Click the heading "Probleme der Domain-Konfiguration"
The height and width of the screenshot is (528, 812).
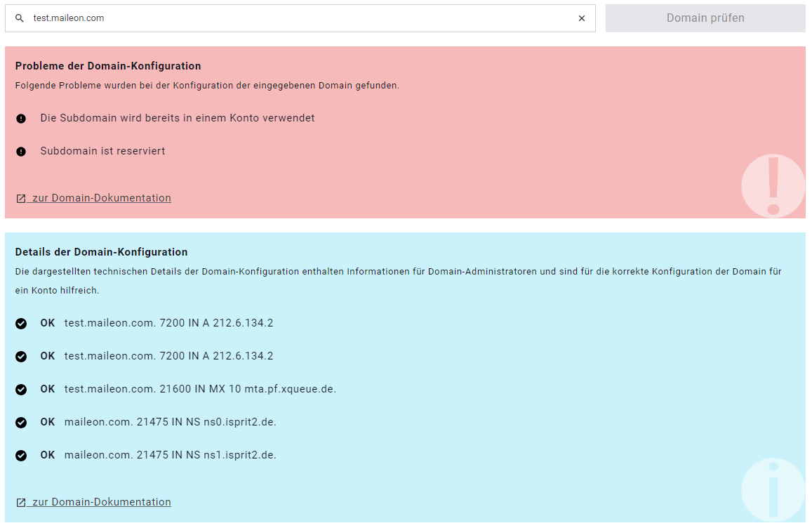click(108, 66)
